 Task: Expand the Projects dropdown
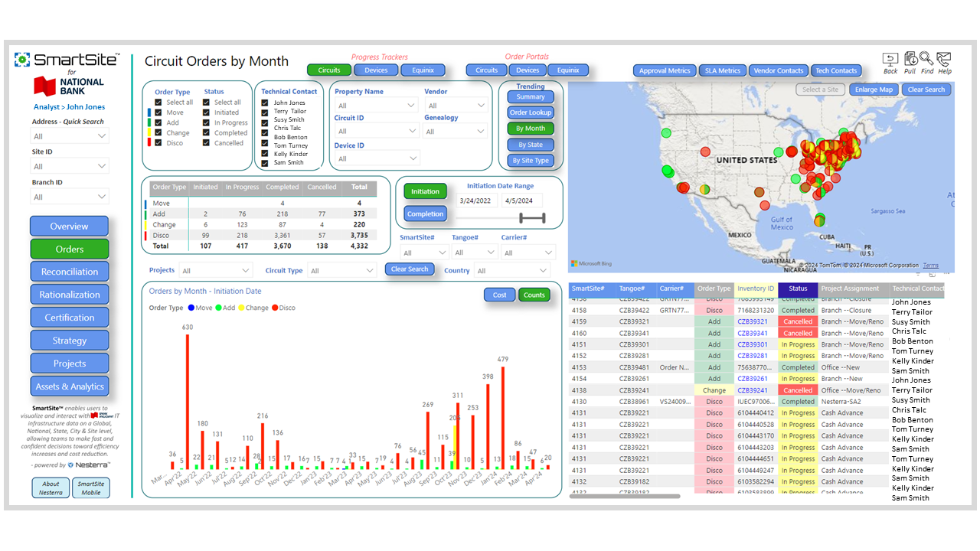pos(215,271)
